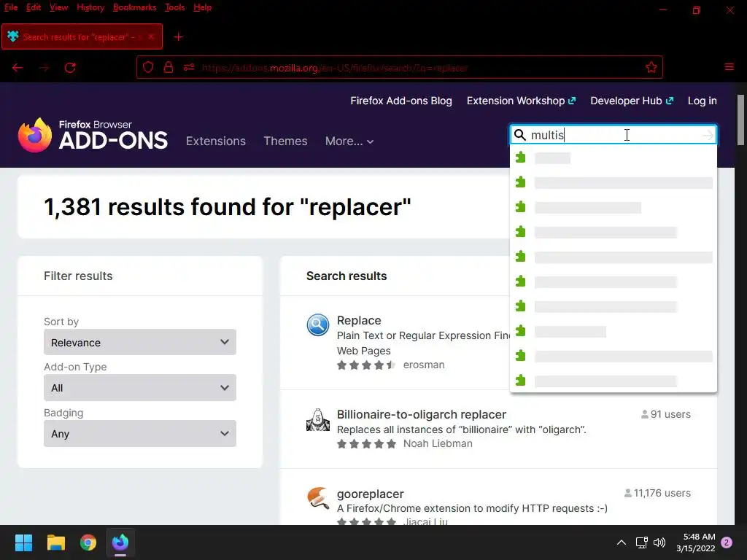Viewport: 747px width, 560px height.
Task: Open the network icon in system tray
Action: (x=641, y=542)
